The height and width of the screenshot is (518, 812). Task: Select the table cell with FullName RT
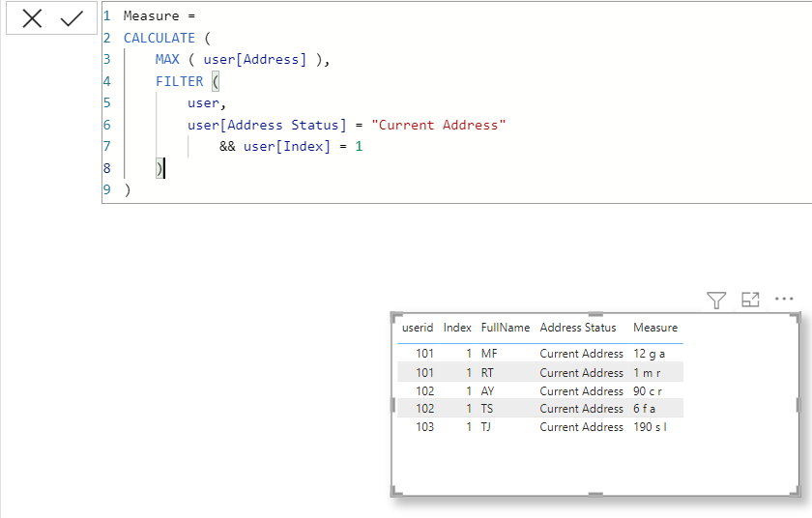(487, 373)
